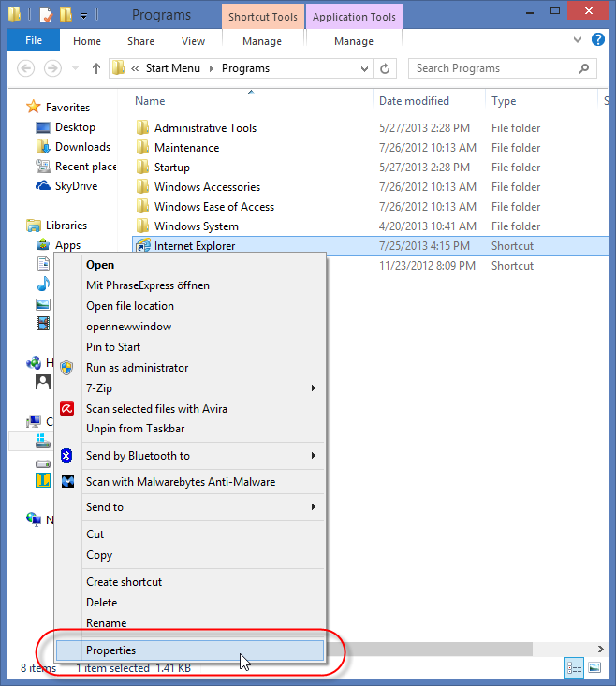Open the Windows Accessories folder
This screenshot has height=686, width=616.
pos(207,187)
